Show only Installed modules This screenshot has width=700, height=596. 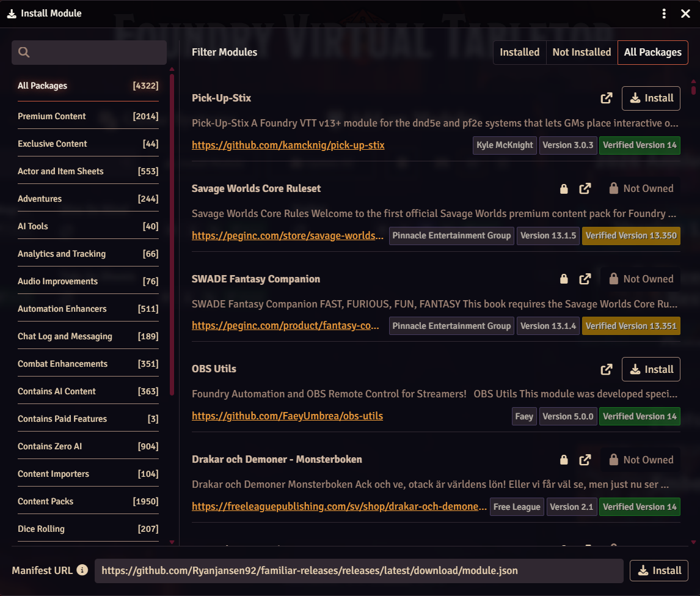tap(520, 53)
